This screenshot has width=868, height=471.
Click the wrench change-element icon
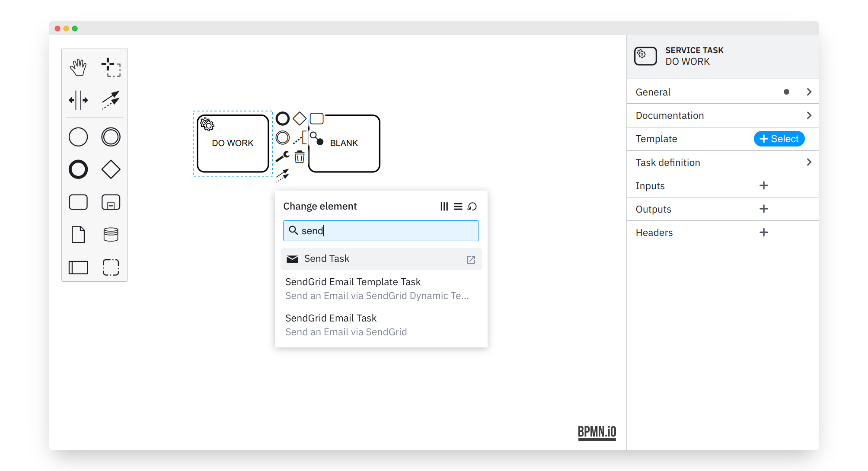(283, 156)
